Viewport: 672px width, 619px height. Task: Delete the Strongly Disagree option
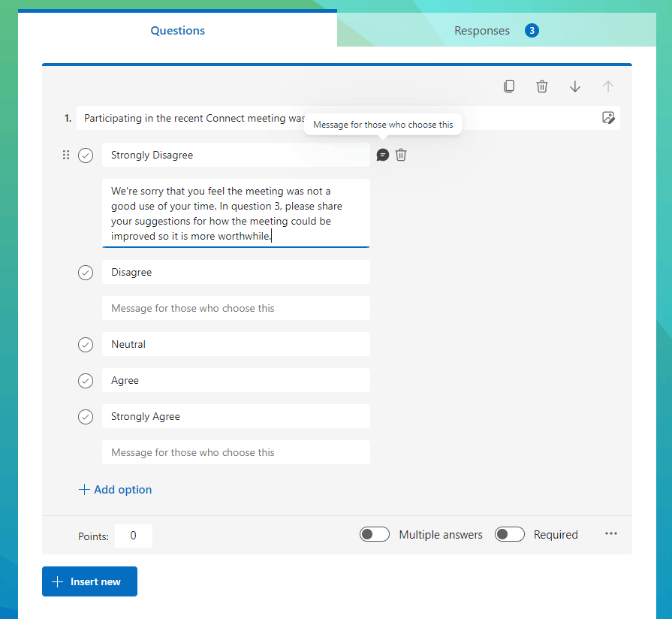(401, 155)
